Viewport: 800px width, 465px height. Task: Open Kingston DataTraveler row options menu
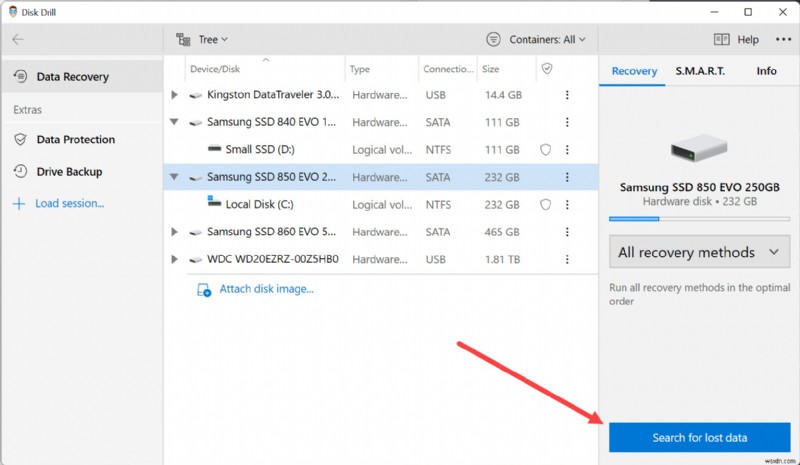pyautogui.click(x=567, y=95)
